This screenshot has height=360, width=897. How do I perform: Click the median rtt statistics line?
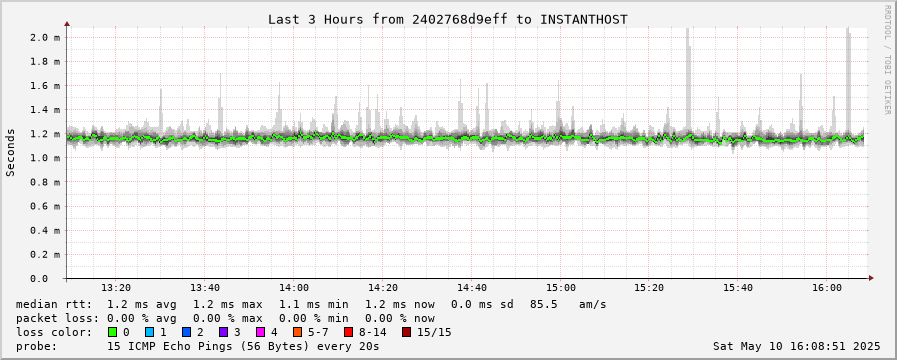click(x=311, y=304)
